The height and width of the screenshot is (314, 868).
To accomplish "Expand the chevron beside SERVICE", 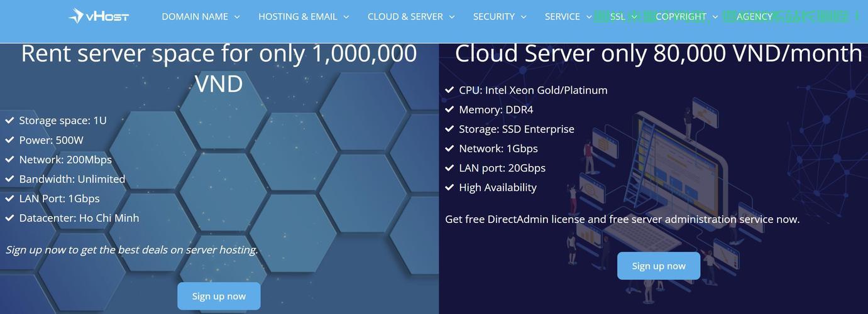I will (x=589, y=17).
